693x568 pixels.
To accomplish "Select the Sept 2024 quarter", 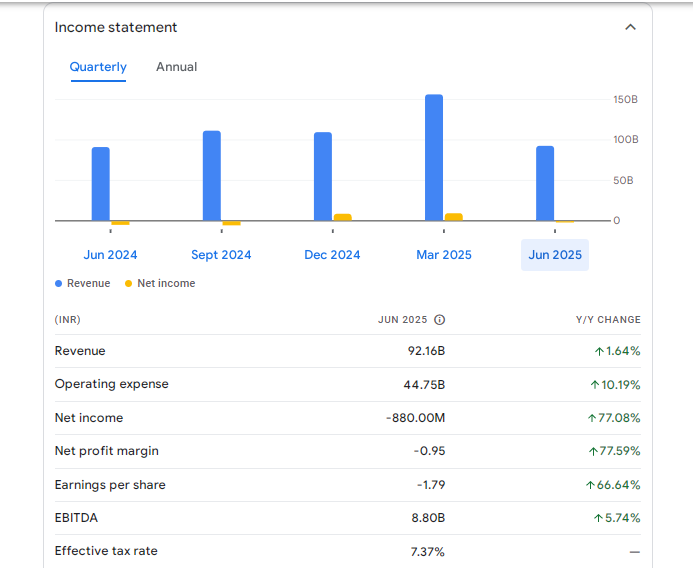I will tap(221, 255).
